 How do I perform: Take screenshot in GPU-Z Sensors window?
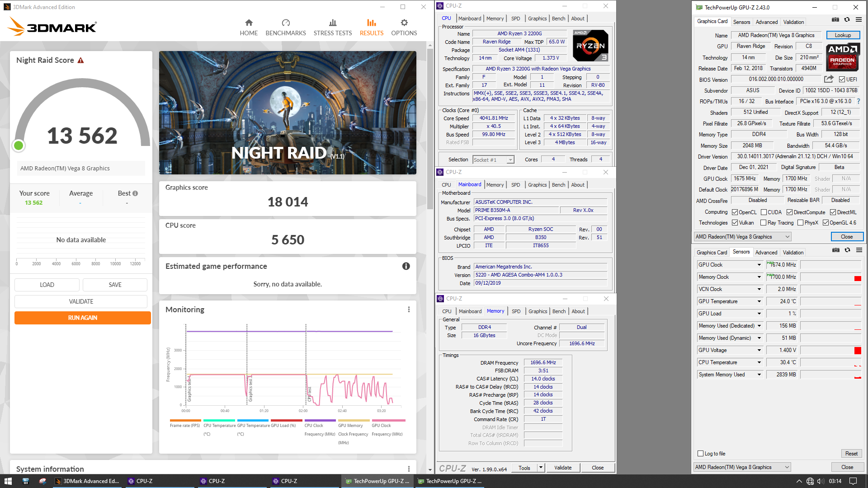coord(836,250)
